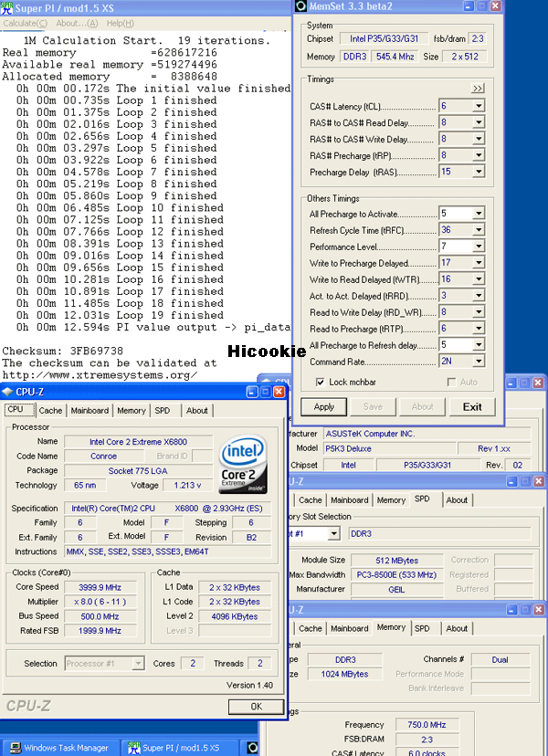This screenshot has width=548, height=756.
Task: Click the Bus Speed value 500.0 MHz
Action: (x=100, y=616)
